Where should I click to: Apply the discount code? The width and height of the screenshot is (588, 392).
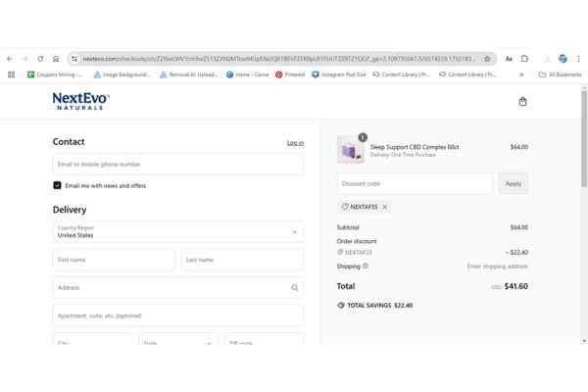pyautogui.click(x=514, y=184)
